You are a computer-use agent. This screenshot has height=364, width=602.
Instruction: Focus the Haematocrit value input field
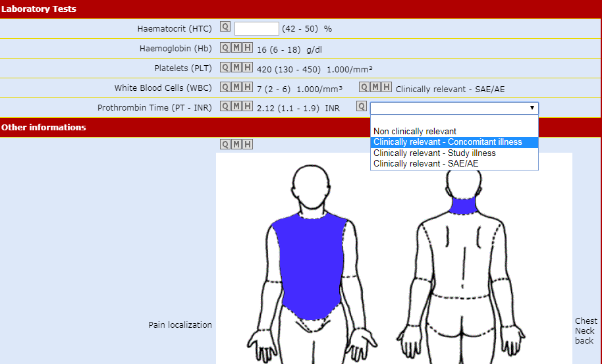[256, 29]
